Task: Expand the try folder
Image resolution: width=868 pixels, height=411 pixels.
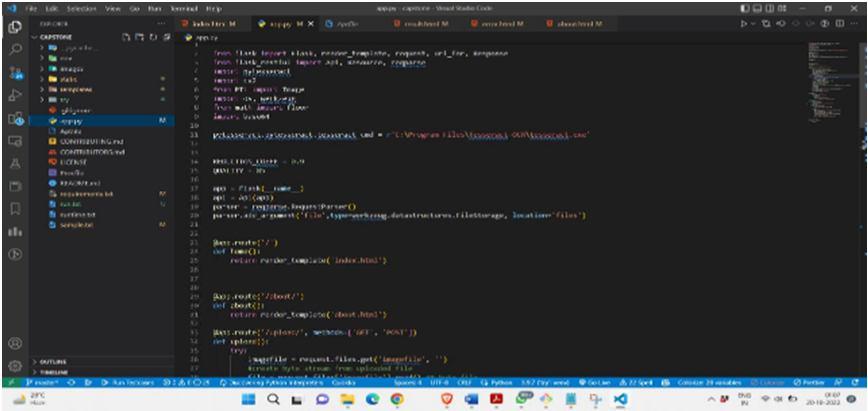Action: (x=102, y=100)
